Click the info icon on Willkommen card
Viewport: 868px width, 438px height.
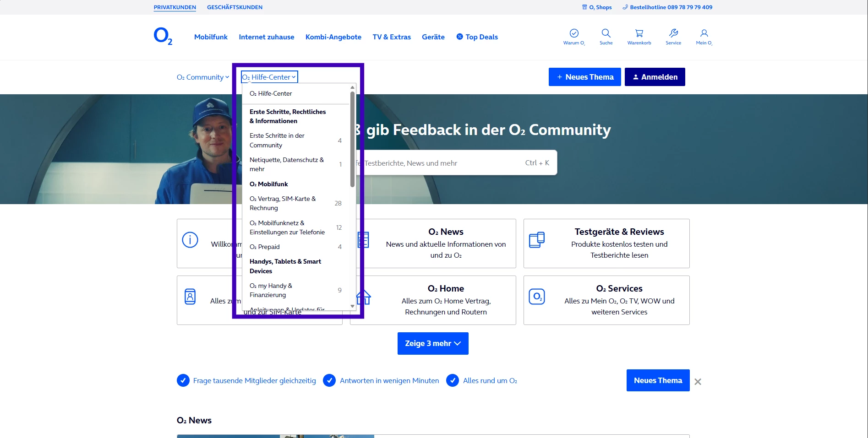(190, 240)
